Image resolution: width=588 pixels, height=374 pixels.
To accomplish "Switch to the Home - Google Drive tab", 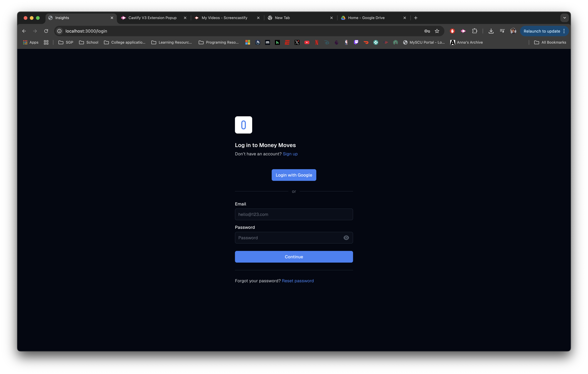I will [366, 18].
